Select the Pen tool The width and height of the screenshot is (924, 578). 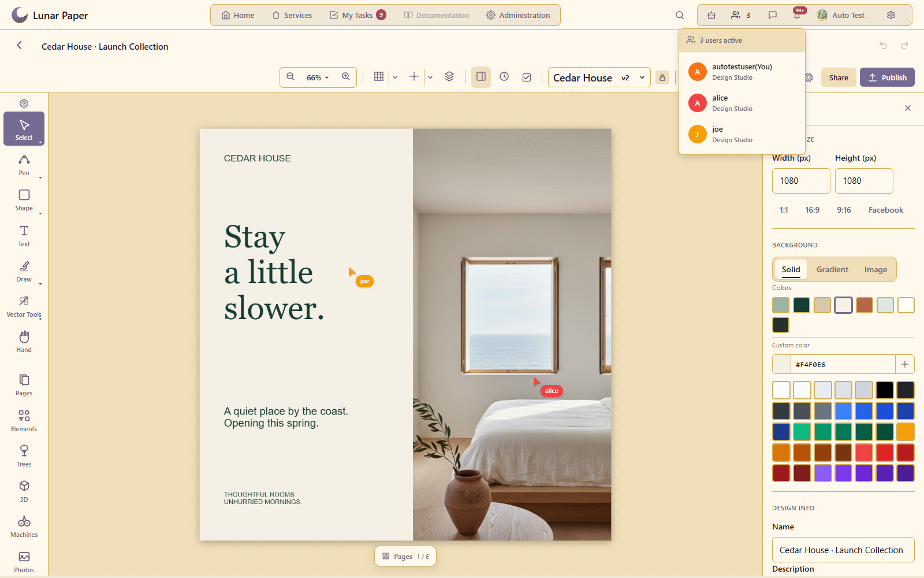24,165
